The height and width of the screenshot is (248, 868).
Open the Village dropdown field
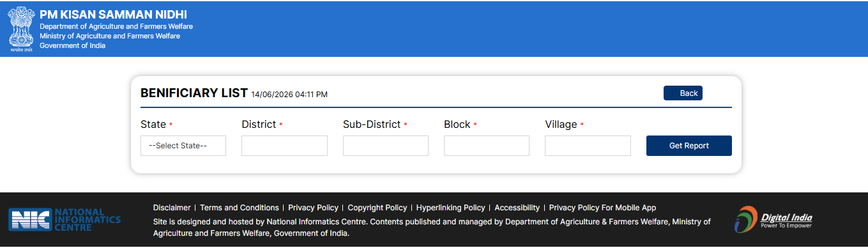588,146
